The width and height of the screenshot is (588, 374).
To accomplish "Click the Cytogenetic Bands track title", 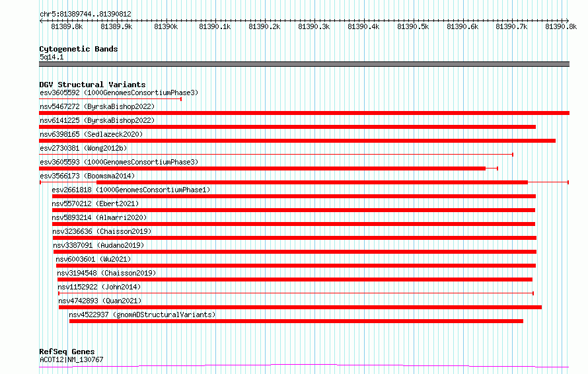I will [x=79, y=49].
